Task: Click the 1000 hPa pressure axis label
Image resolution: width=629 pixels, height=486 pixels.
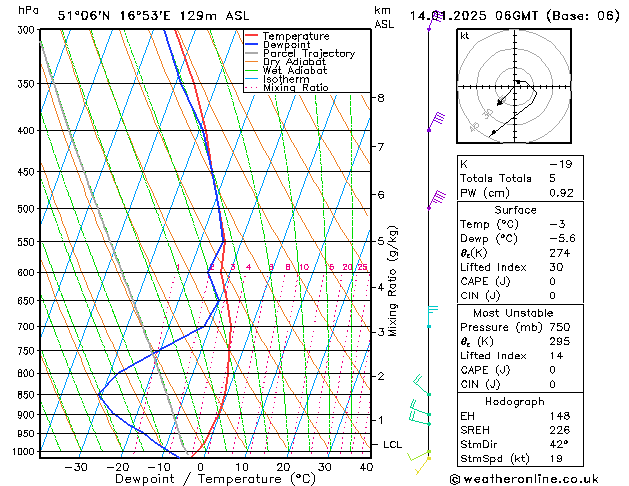Action: point(26,452)
